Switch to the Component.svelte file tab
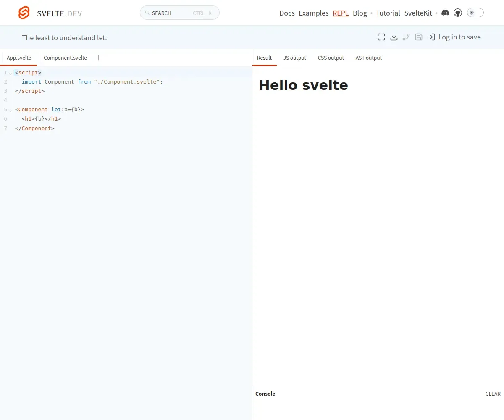The image size is (504, 420). tap(66, 58)
